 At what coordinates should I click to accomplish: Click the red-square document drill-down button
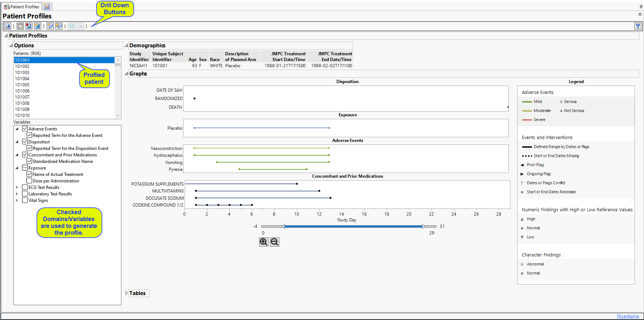click(29, 26)
